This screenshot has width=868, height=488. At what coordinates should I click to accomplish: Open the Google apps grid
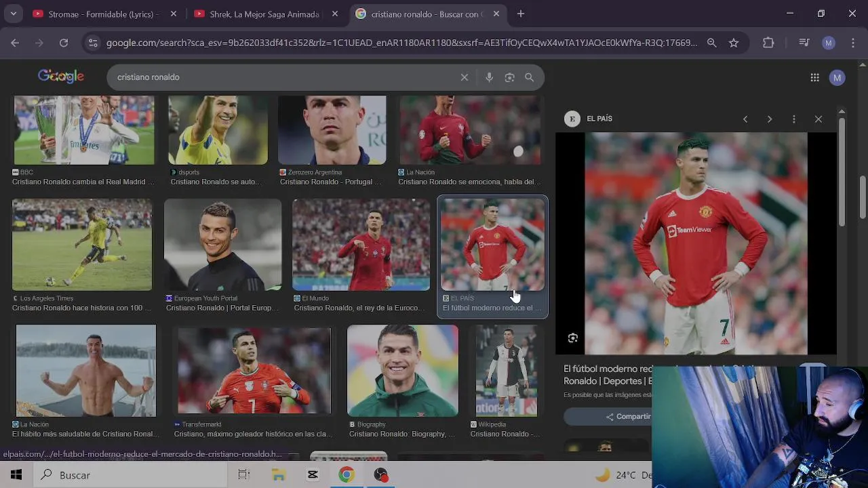coord(814,77)
